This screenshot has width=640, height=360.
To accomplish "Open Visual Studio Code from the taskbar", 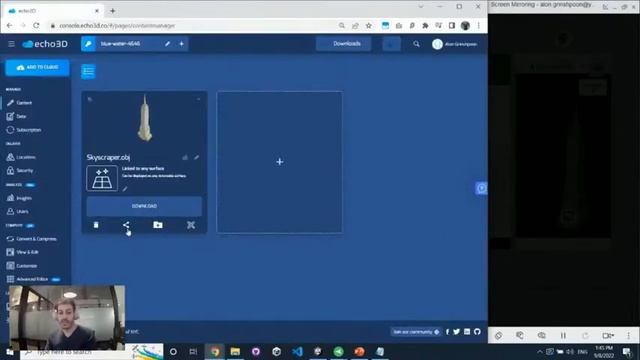I will point(298,351).
